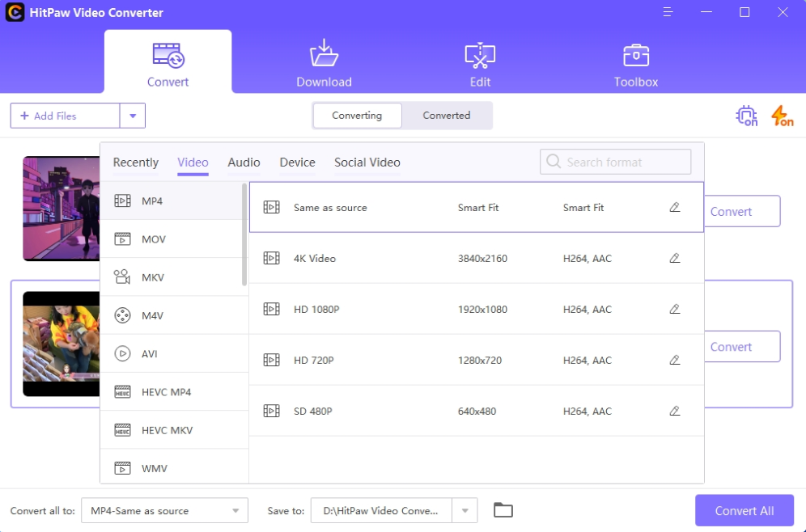Click the 1280x720 resolution value
Image resolution: width=806 pixels, height=532 pixels.
480,360
